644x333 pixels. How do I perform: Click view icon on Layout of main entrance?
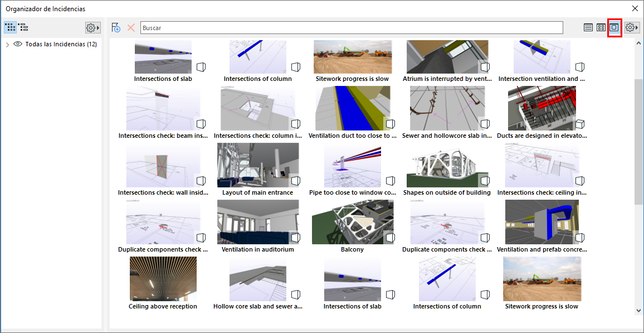coord(296,181)
